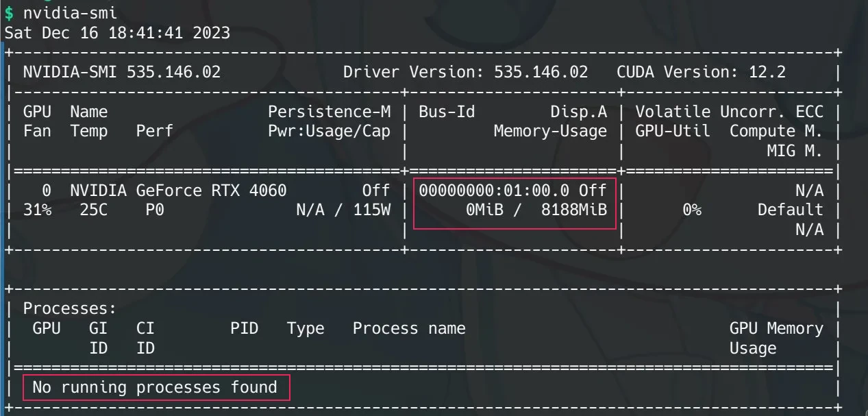The width and height of the screenshot is (868, 416).
Task: Click the date line Sat Dec 16
Action: [x=117, y=32]
